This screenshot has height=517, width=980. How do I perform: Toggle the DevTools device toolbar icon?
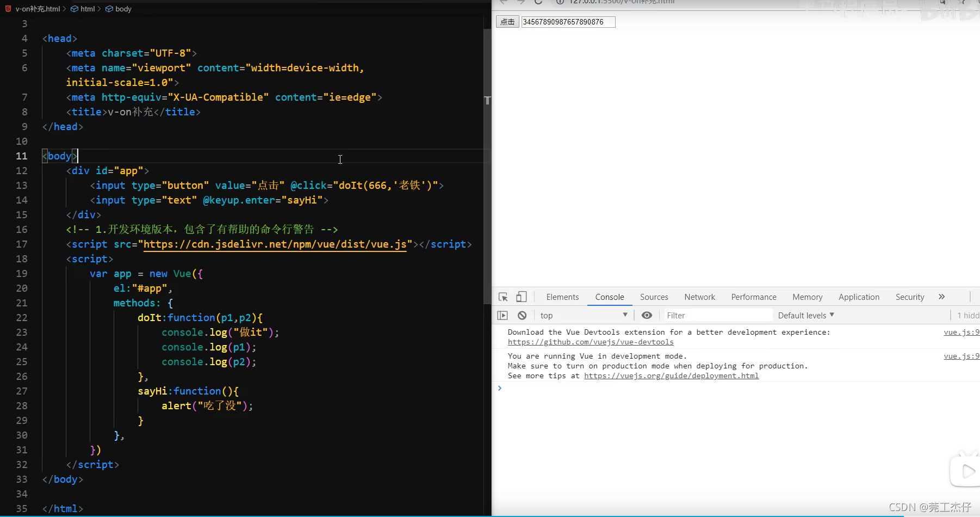(522, 297)
